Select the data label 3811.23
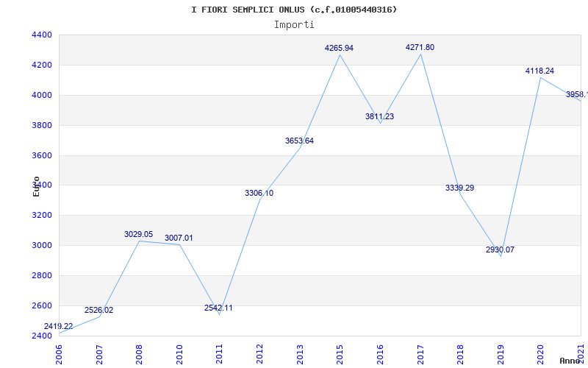 pyautogui.click(x=379, y=116)
